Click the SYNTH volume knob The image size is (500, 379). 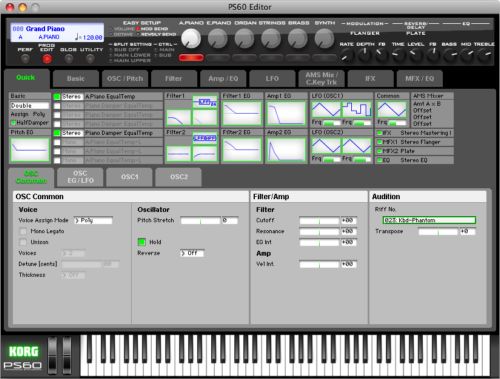tap(324, 38)
